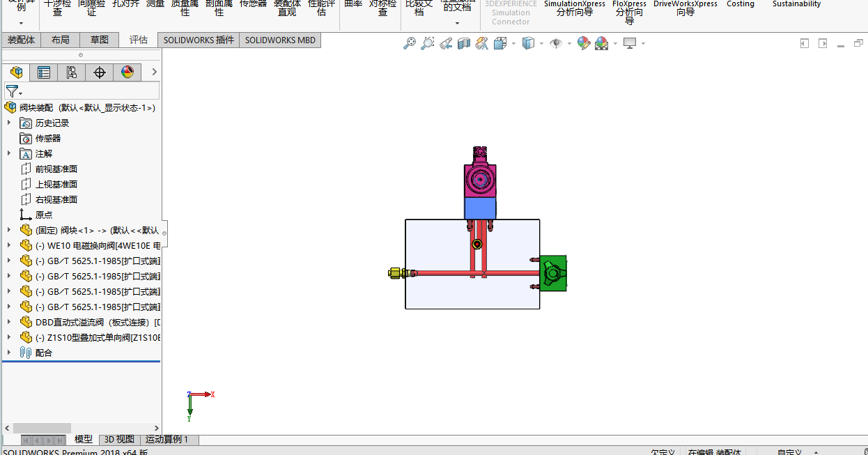Click Dynamic Annotation Views icon

[481, 43]
